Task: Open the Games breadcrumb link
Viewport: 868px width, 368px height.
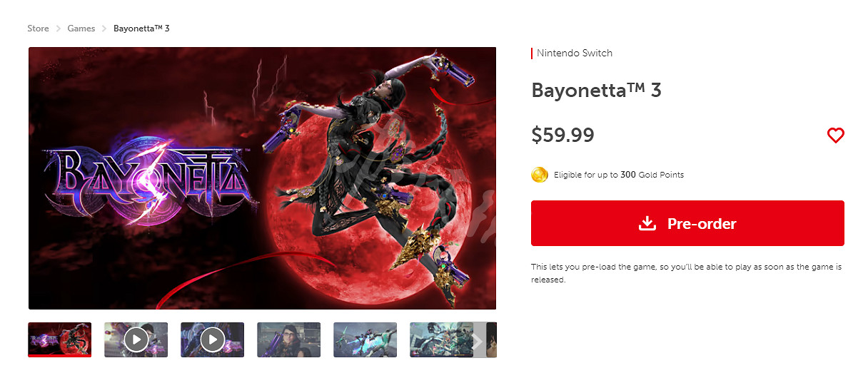Action: [x=81, y=29]
